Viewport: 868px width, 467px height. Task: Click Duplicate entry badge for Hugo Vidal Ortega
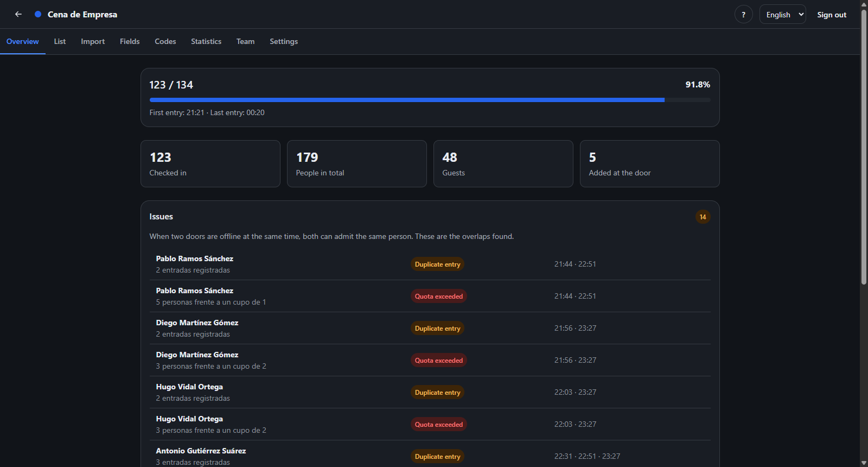[x=437, y=392]
